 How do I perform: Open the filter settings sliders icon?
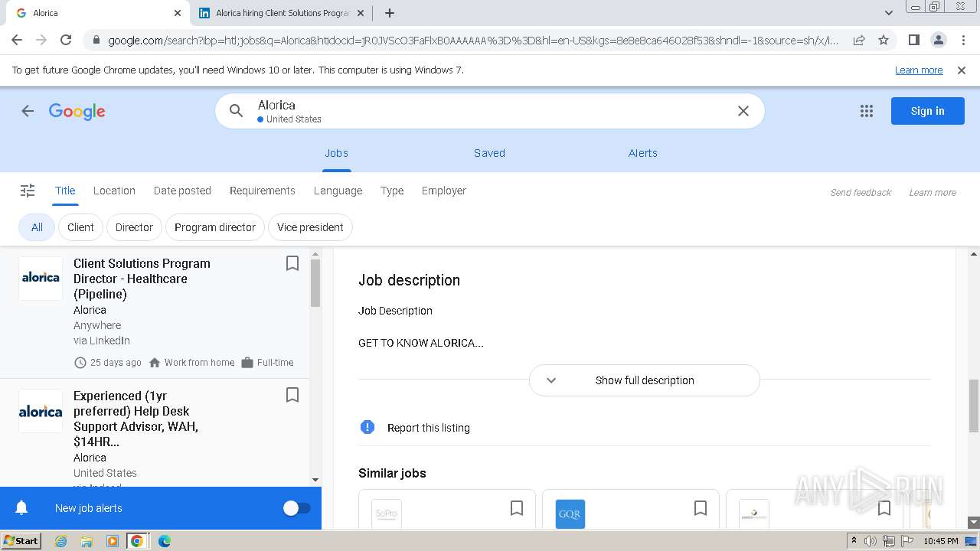[28, 191]
